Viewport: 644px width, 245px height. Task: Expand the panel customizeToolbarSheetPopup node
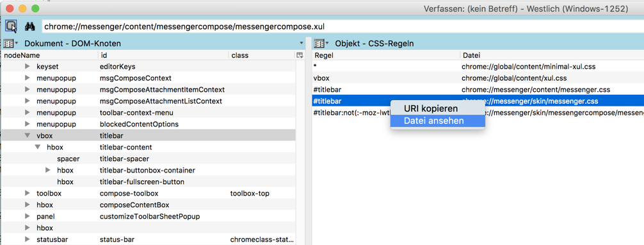pyautogui.click(x=28, y=216)
